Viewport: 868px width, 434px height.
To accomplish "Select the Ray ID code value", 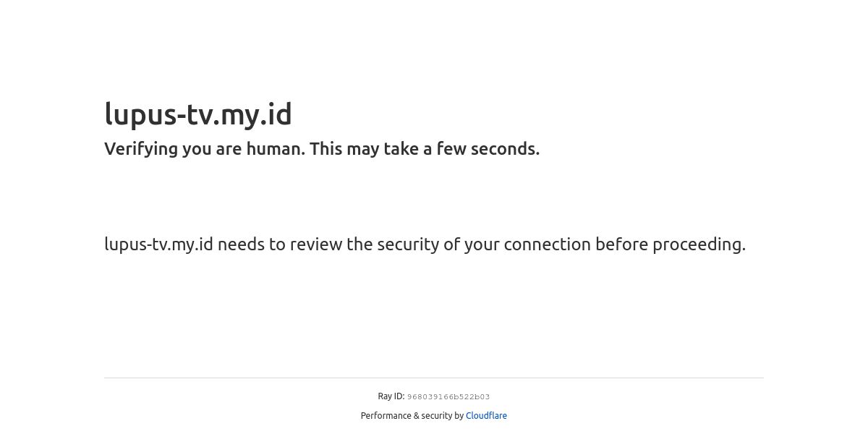I will [448, 397].
